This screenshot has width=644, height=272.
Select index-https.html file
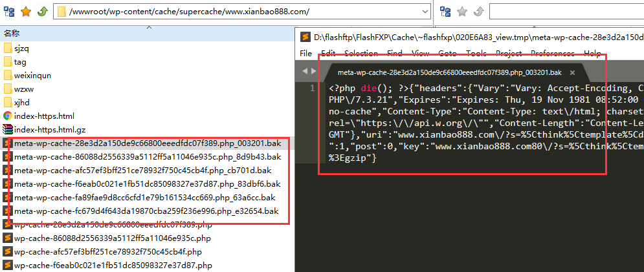coord(44,116)
